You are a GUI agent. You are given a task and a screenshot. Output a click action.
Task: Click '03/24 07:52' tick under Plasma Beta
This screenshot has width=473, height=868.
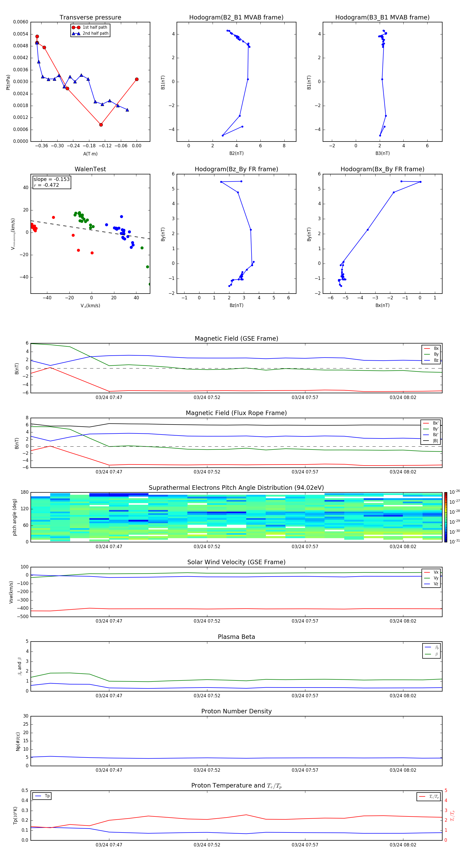(207, 696)
